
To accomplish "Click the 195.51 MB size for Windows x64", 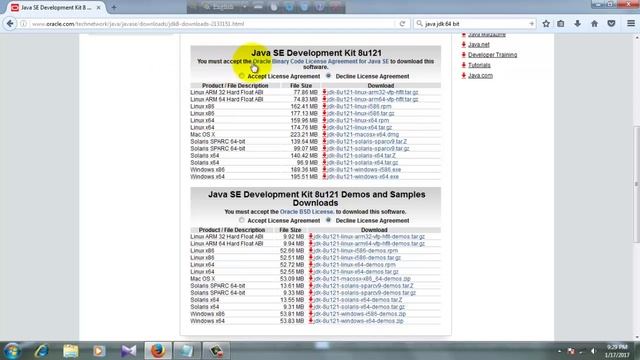I will click(x=305, y=176).
